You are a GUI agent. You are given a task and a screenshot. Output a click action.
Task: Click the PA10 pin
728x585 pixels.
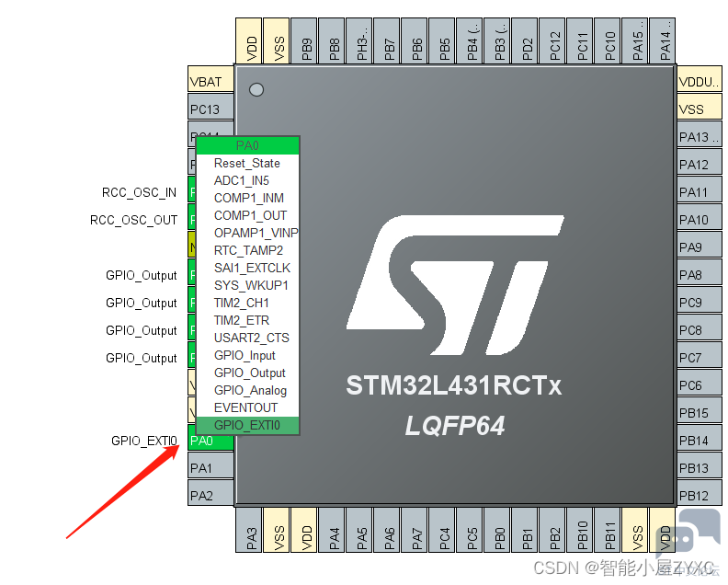[700, 216]
